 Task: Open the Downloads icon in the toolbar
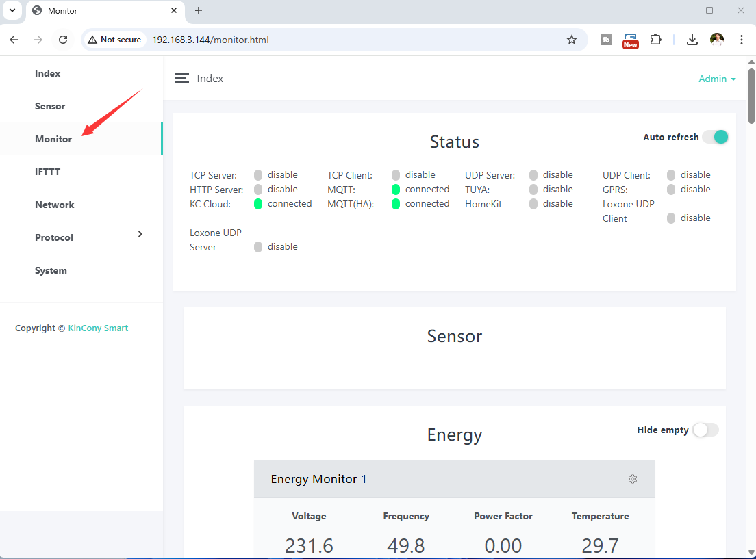[692, 40]
